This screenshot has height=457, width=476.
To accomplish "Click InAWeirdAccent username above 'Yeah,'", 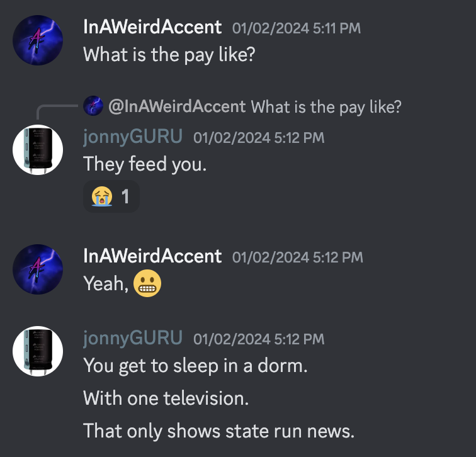I will click(152, 256).
